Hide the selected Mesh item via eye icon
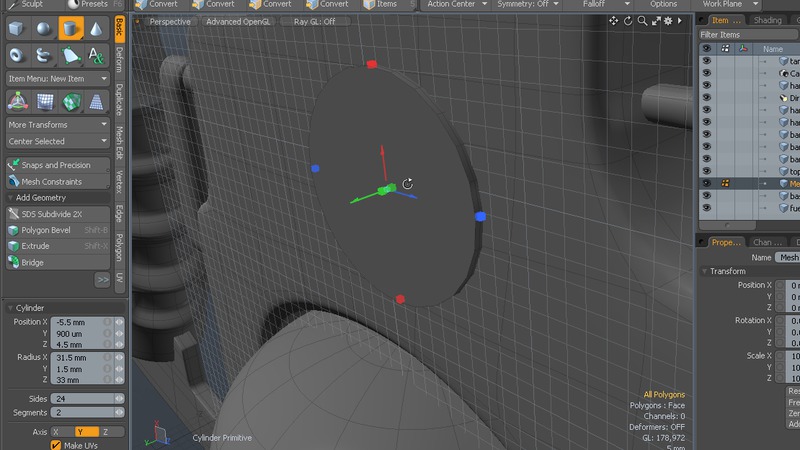Screen dimensions: 800x450 [x=706, y=183]
